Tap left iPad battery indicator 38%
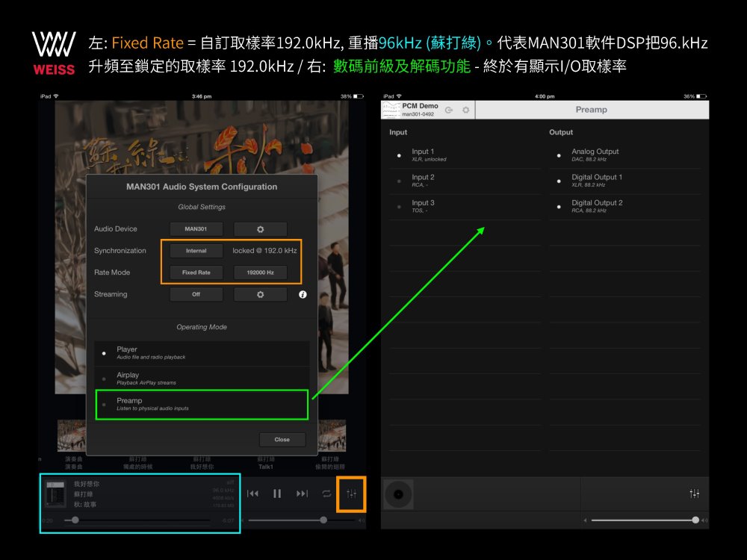 (352, 96)
